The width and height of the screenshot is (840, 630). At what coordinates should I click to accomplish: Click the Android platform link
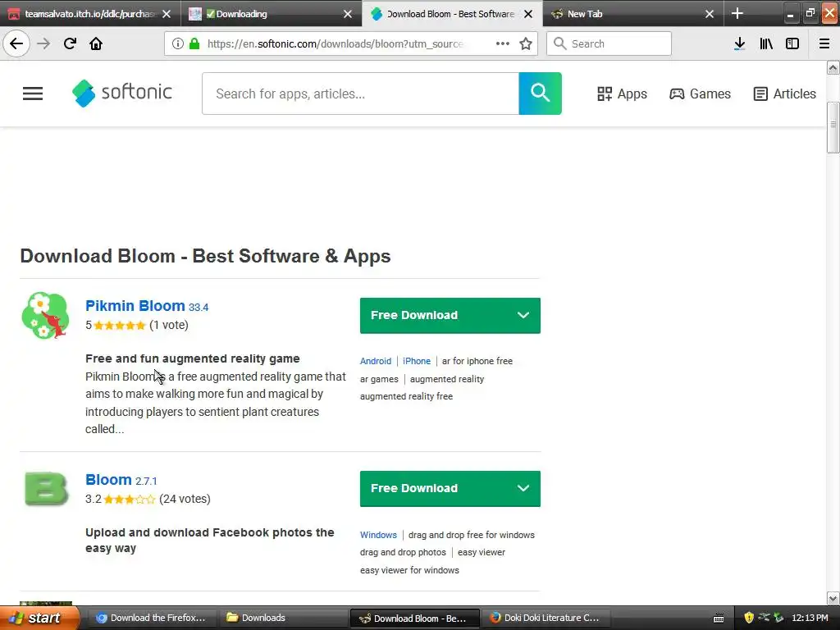click(376, 361)
